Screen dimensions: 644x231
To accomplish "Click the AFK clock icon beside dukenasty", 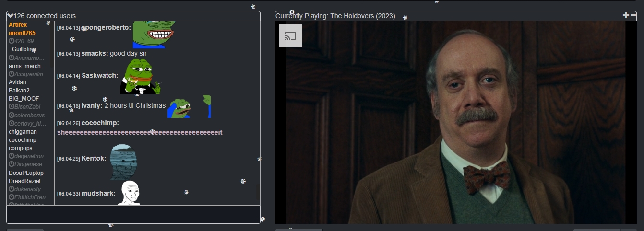I will pyautogui.click(x=12, y=189).
